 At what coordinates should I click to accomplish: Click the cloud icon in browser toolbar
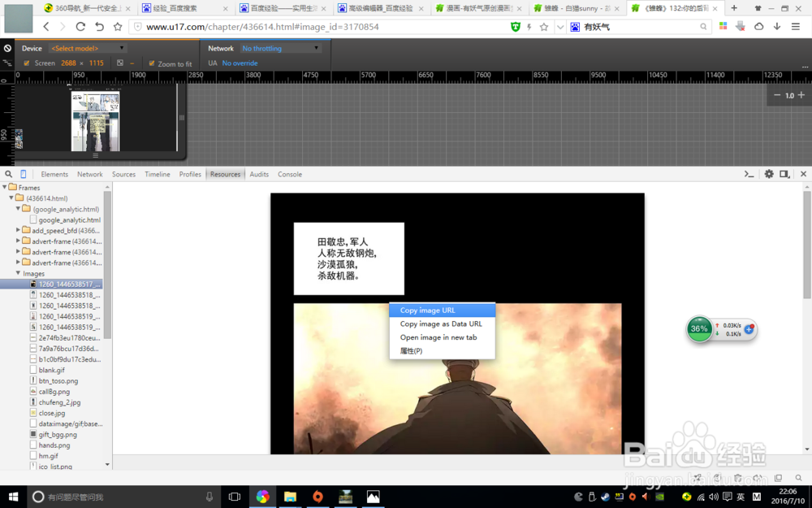coord(758,27)
